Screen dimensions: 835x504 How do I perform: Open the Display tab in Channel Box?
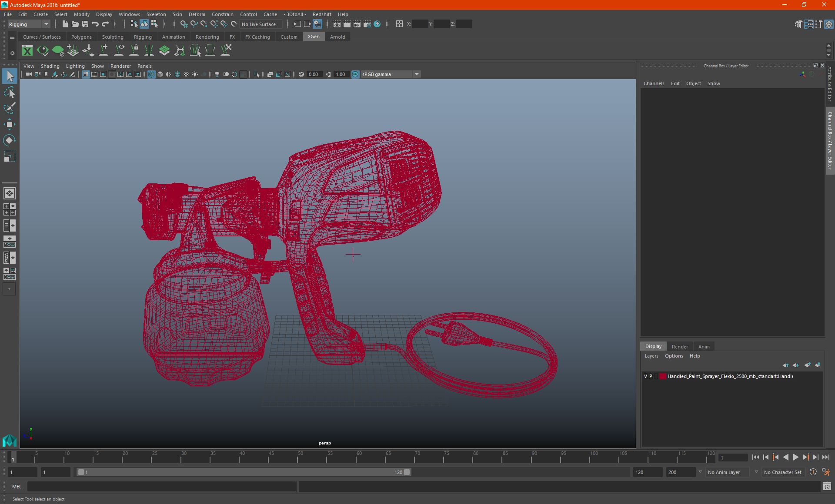(x=654, y=346)
